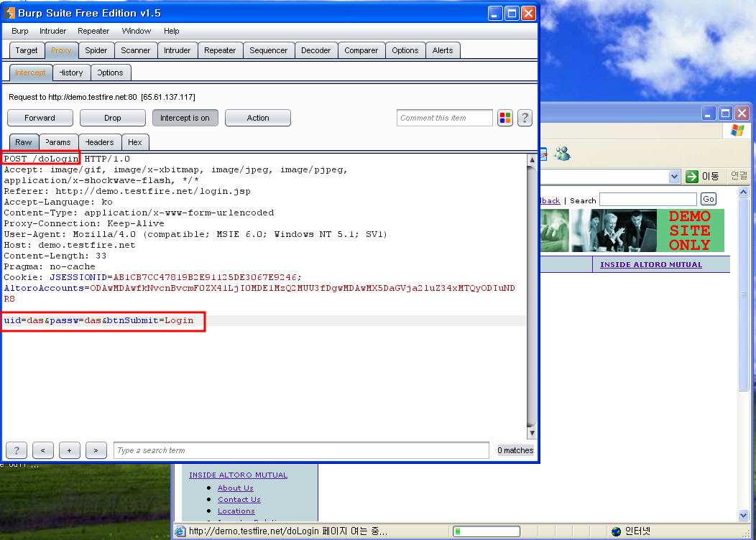Click the browser page loading progress bar
The image size is (756, 540).
[487, 531]
